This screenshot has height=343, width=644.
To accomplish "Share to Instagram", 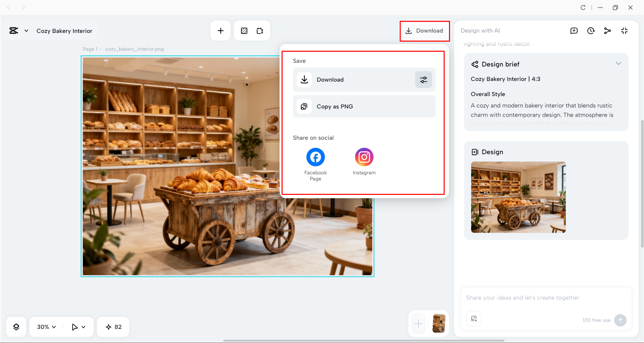I will tap(364, 162).
